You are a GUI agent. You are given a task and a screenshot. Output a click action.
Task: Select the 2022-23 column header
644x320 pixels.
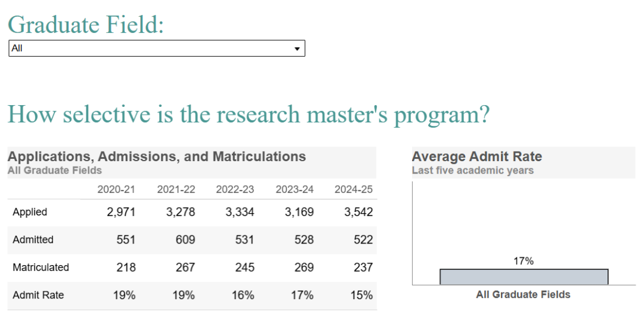point(235,189)
